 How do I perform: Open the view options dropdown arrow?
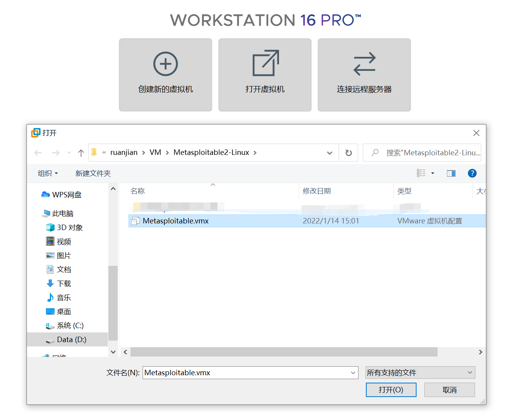click(x=433, y=173)
